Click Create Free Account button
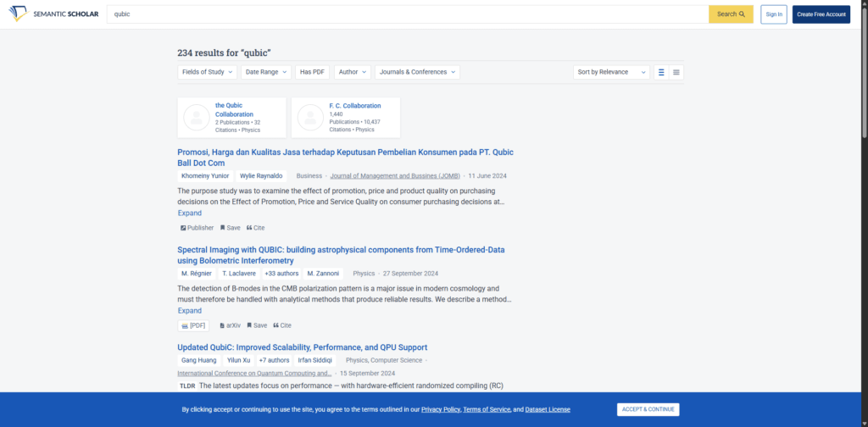This screenshot has height=427, width=868. point(821,14)
